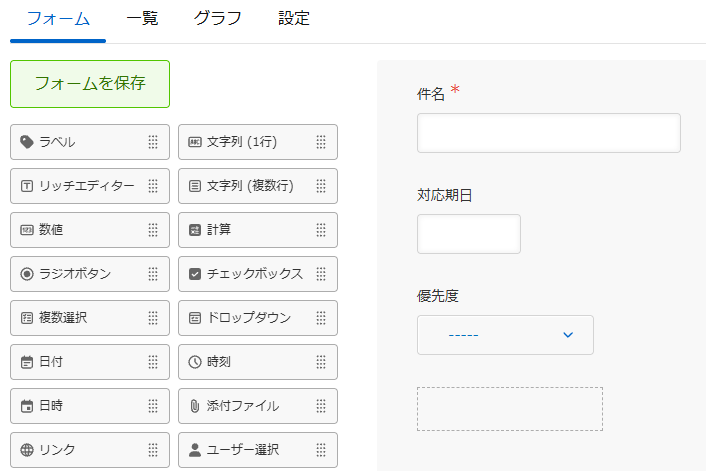Switch to the 一覧 tab
Image resolution: width=706 pixels, height=471 pixels.
142,19
